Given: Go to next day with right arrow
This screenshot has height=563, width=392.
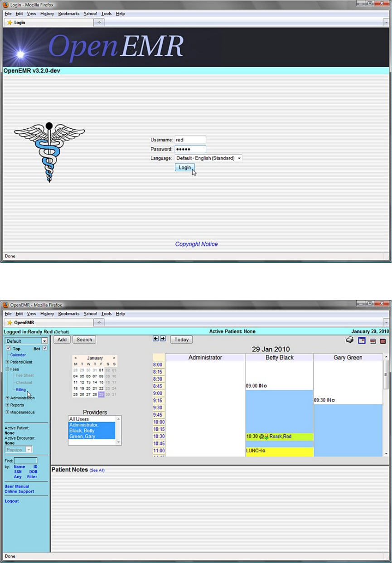Looking at the screenshot, I should 163,339.
